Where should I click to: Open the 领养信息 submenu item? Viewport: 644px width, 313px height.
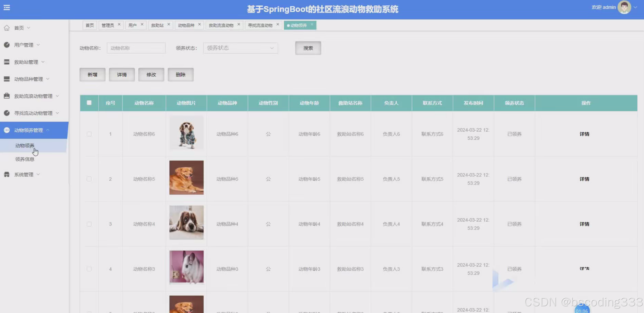pyautogui.click(x=25, y=159)
